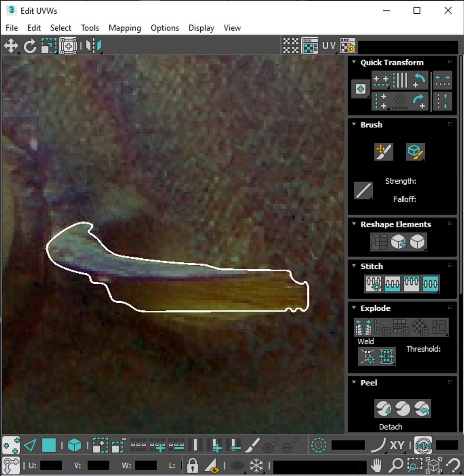
Task: Open the Options menu
Action: (x=165, y=28)
